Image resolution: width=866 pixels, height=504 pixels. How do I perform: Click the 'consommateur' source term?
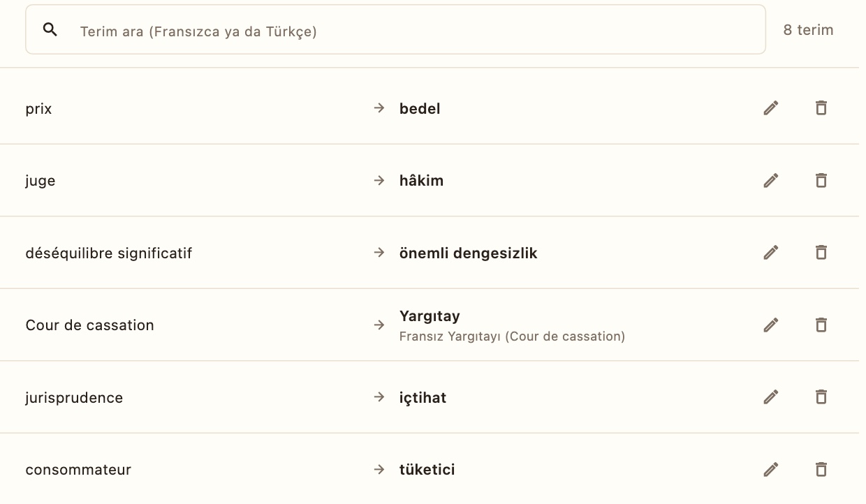[x=78, y=470]
